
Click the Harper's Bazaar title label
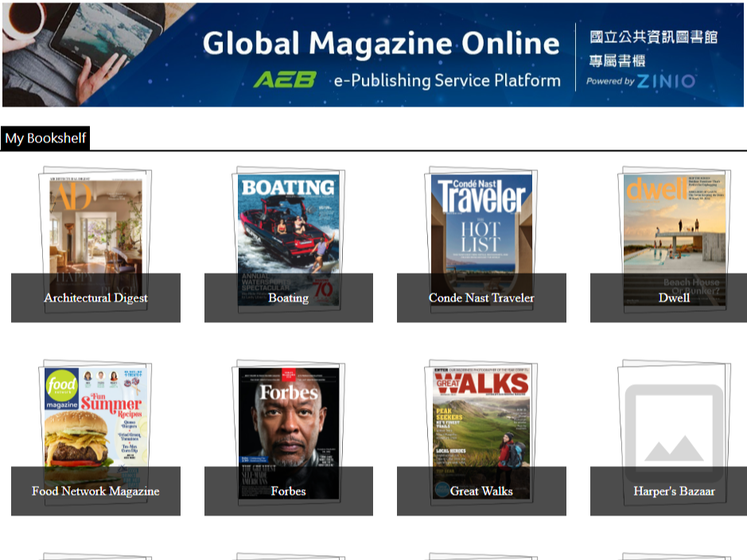(x=674, y=492)
